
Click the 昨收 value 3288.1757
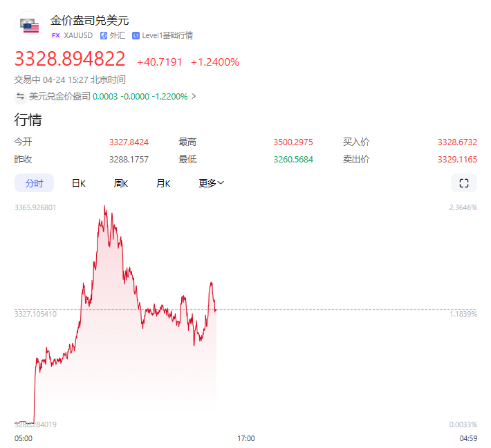[129, 159]
